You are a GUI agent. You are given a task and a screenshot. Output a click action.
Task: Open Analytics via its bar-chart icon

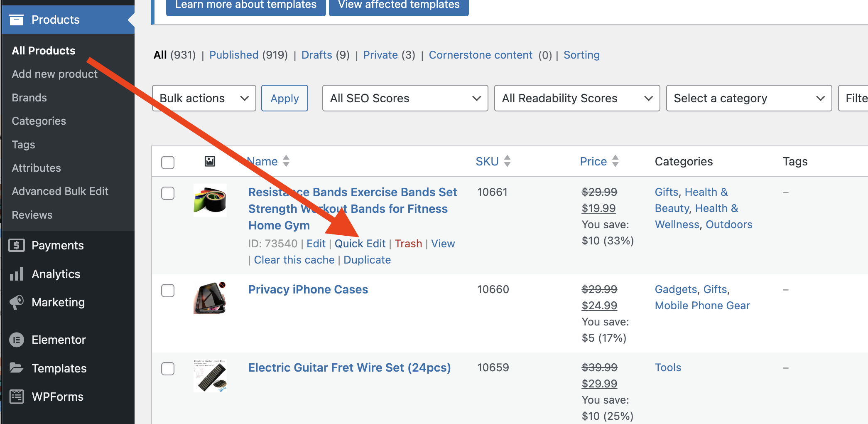tap(17, 274)
